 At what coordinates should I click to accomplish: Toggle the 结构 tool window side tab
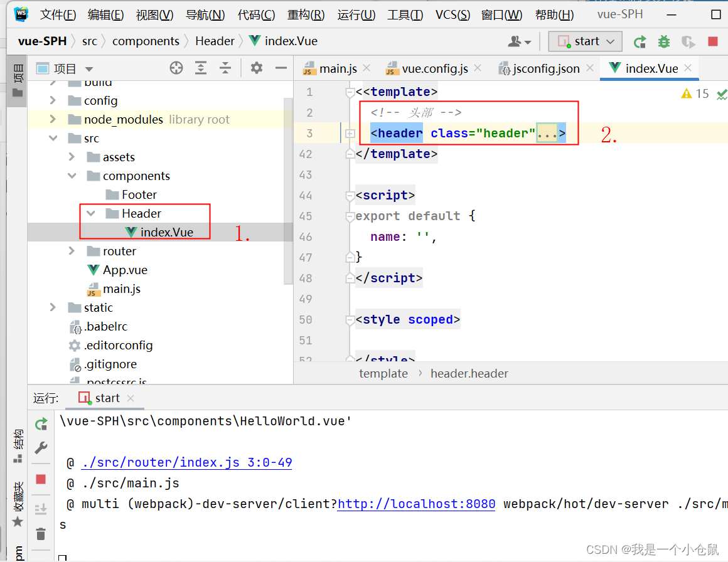click(x=18, y=446)
